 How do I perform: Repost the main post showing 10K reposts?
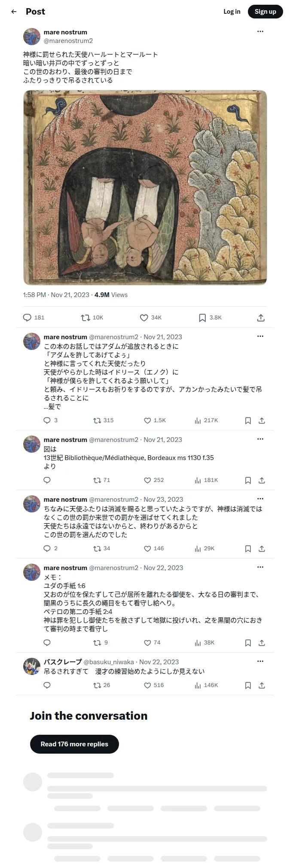(x=85, y=318)
